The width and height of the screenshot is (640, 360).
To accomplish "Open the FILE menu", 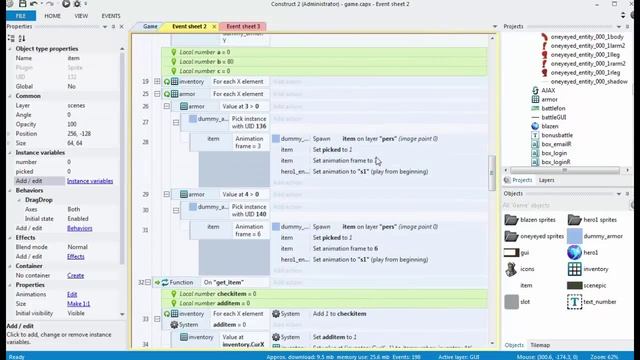I will pos(21,16).
